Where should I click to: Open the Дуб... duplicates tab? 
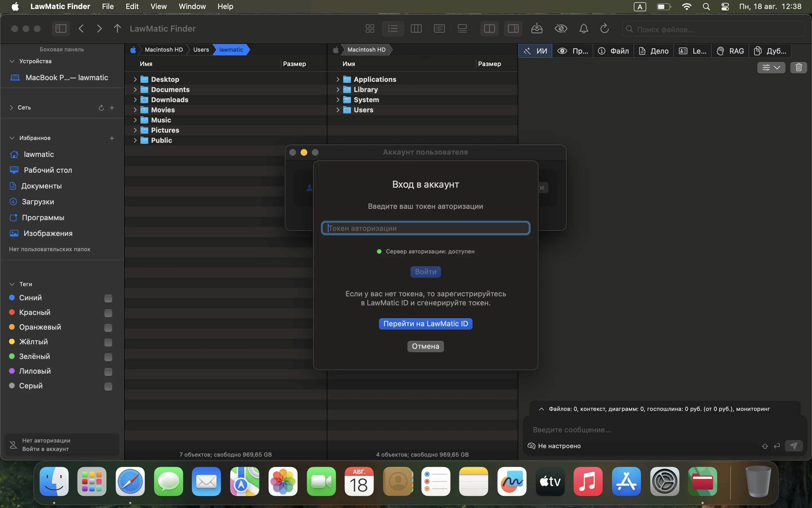(770, 51)
